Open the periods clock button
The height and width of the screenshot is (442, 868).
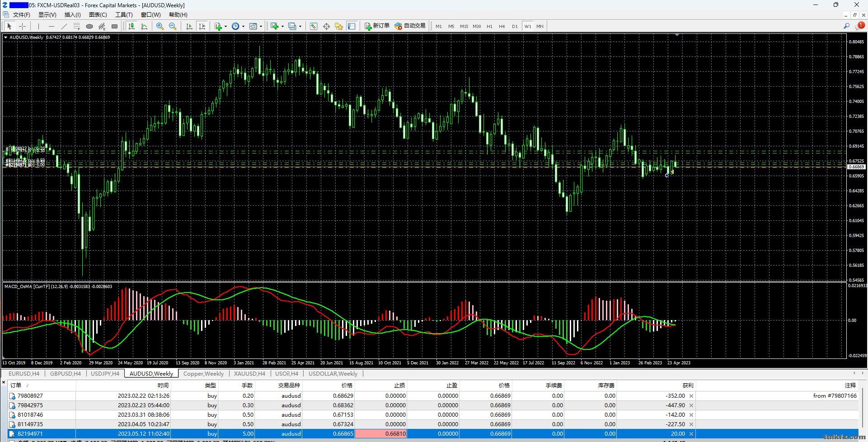pos(235,26)
